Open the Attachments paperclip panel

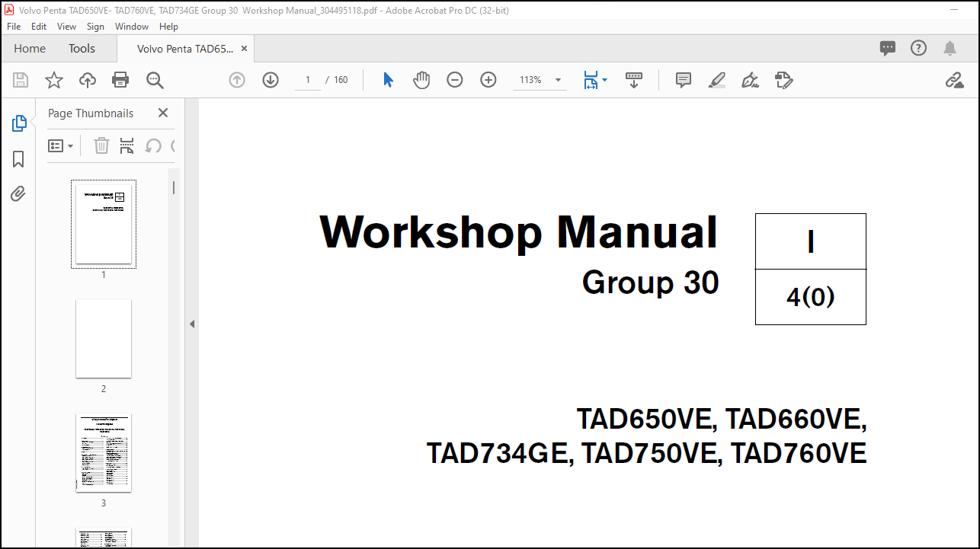pyautogui.click(x=19, y=193)
